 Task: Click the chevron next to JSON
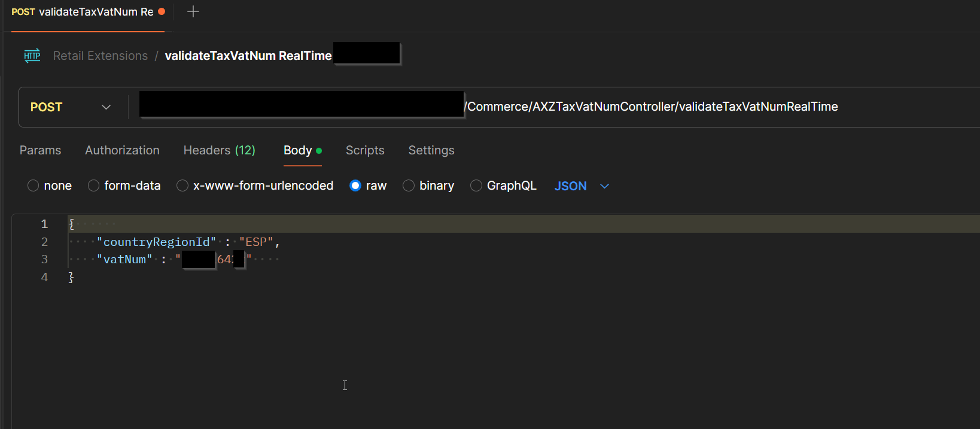604,186
